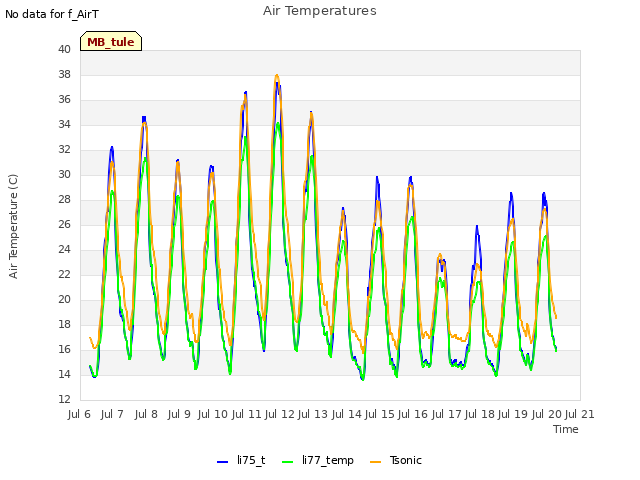Click the Jul 16 x-axis tick label

tap(413, 414)
